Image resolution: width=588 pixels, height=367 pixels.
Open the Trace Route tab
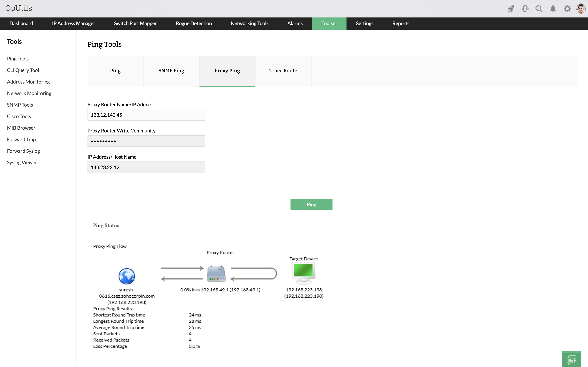[283, 71]
